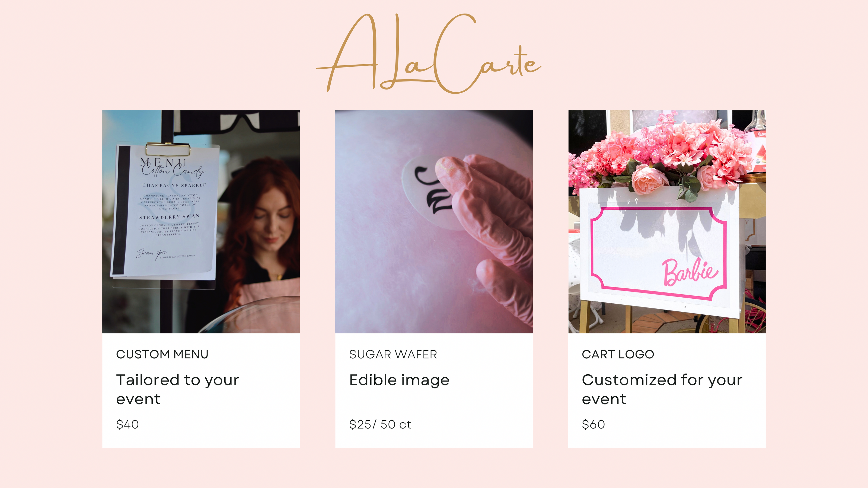
Task: Click the CART LOGO label
Action: (618, 354)
